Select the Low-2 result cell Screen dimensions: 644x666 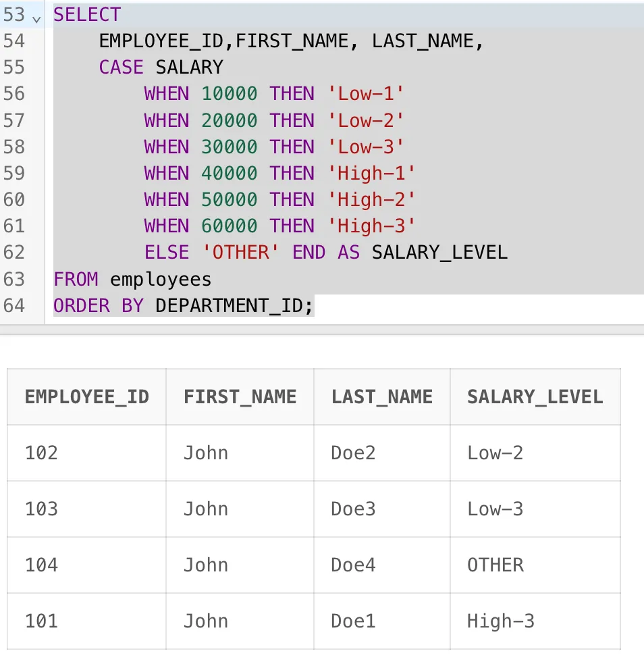tap(535, 453)
